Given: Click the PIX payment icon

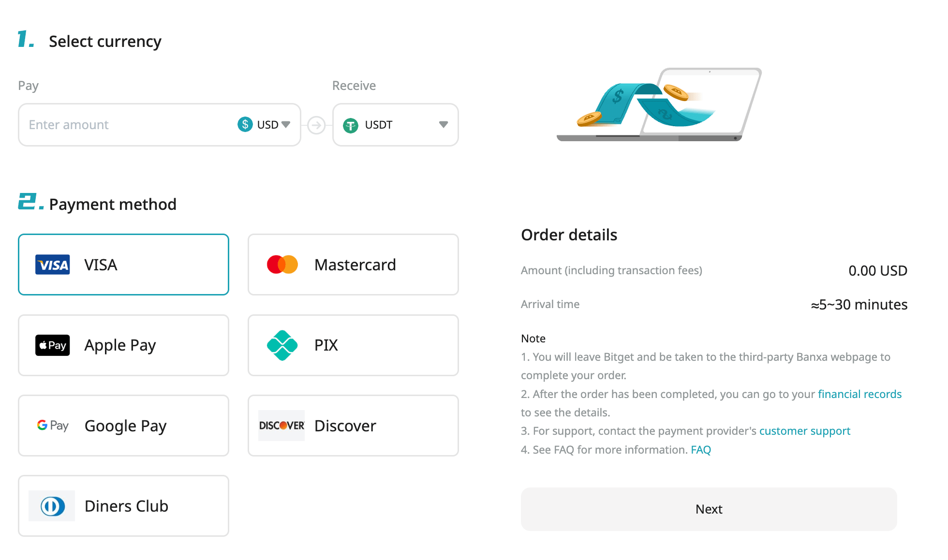Looking at the screenshot, I should tap(281, 345).
